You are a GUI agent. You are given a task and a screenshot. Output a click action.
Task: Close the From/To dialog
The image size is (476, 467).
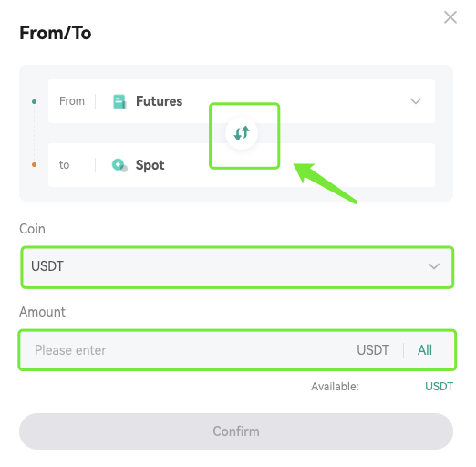[x=450, y=17]
